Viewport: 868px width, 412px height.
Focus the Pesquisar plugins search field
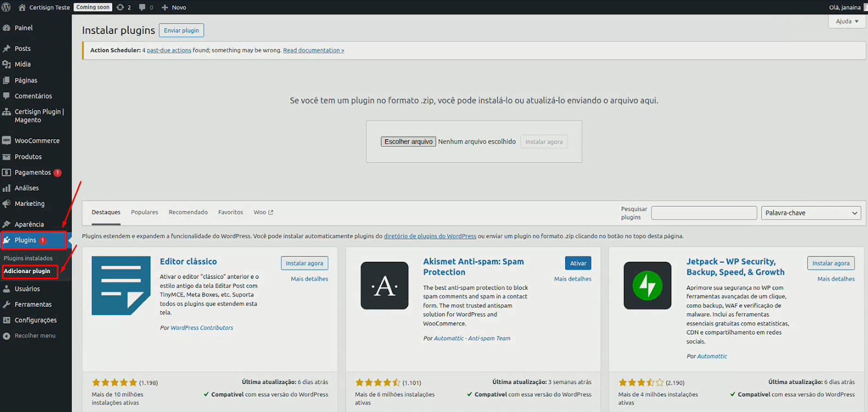(704, 213)
